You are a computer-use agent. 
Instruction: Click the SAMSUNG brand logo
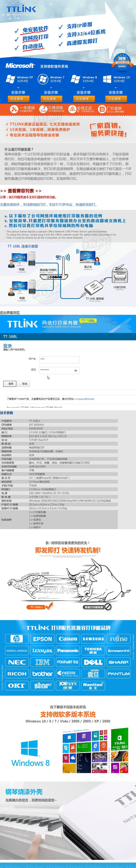93,639
